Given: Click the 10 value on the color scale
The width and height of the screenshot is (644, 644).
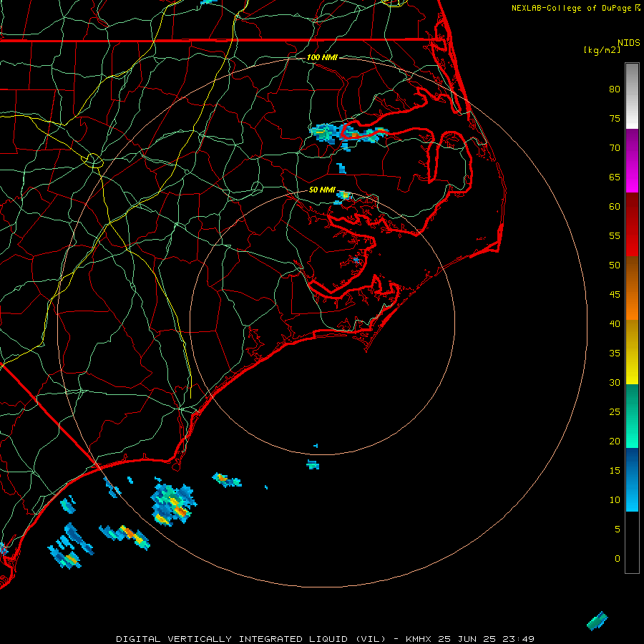Looking at the screenshot, I should click(615, 500).
